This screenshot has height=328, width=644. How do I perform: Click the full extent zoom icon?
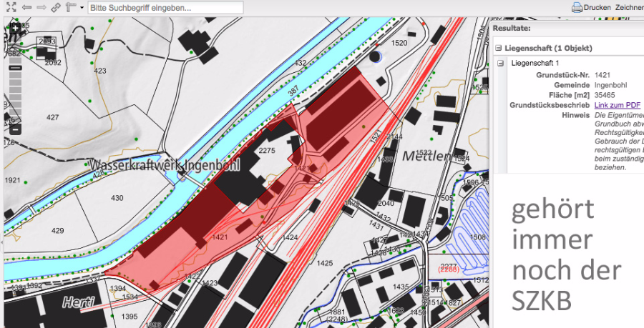click(x=11, y=7)
